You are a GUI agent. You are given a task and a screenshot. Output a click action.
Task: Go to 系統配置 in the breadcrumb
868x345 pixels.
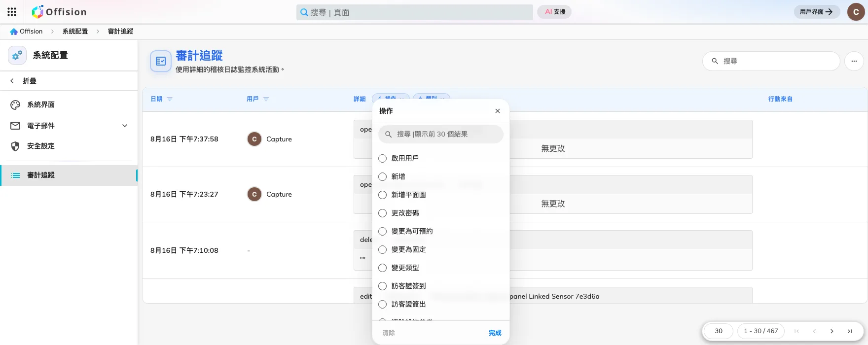coord(75,31)
